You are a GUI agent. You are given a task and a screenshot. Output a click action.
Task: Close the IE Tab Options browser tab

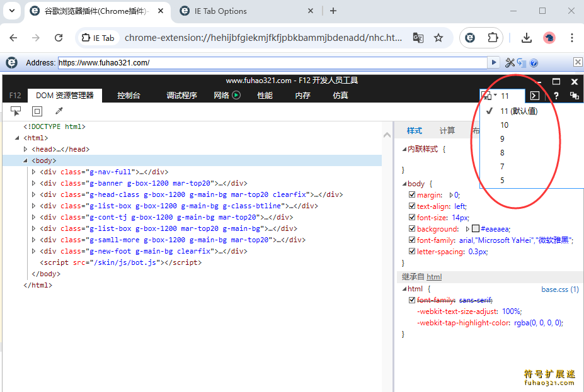point(310,11)
